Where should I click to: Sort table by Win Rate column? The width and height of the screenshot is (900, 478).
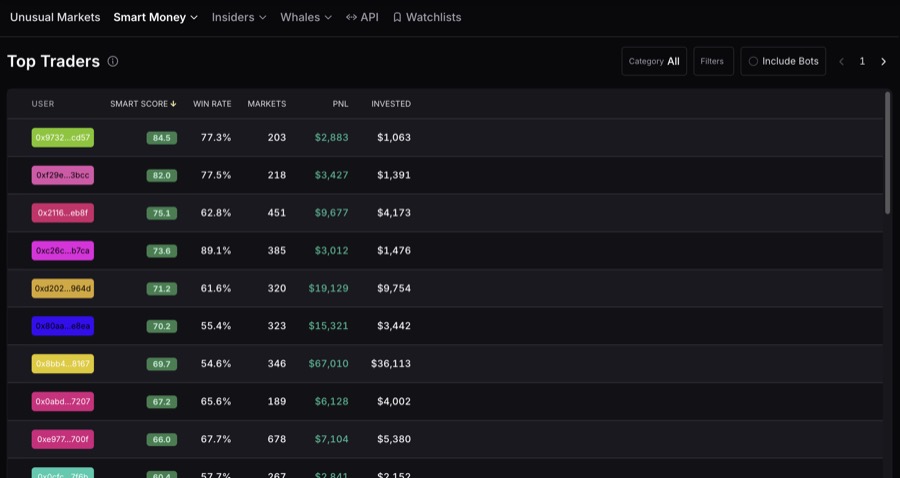(x=212, y=104)
